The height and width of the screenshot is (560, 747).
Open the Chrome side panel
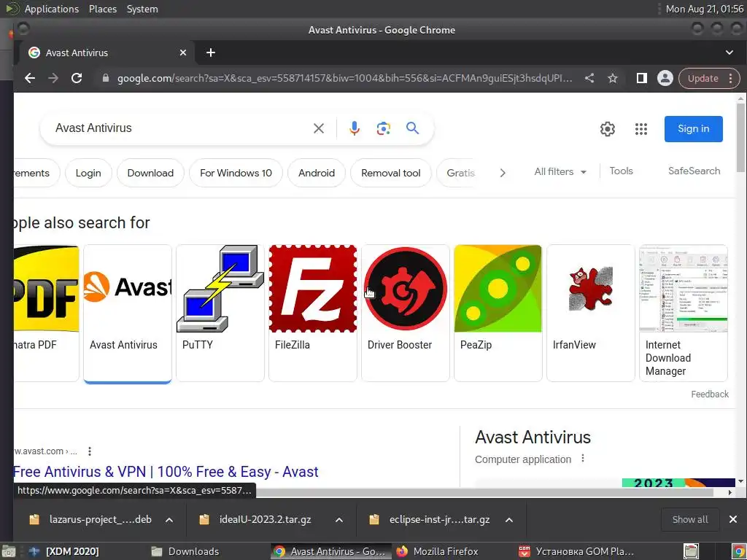(x=642, y=78)
